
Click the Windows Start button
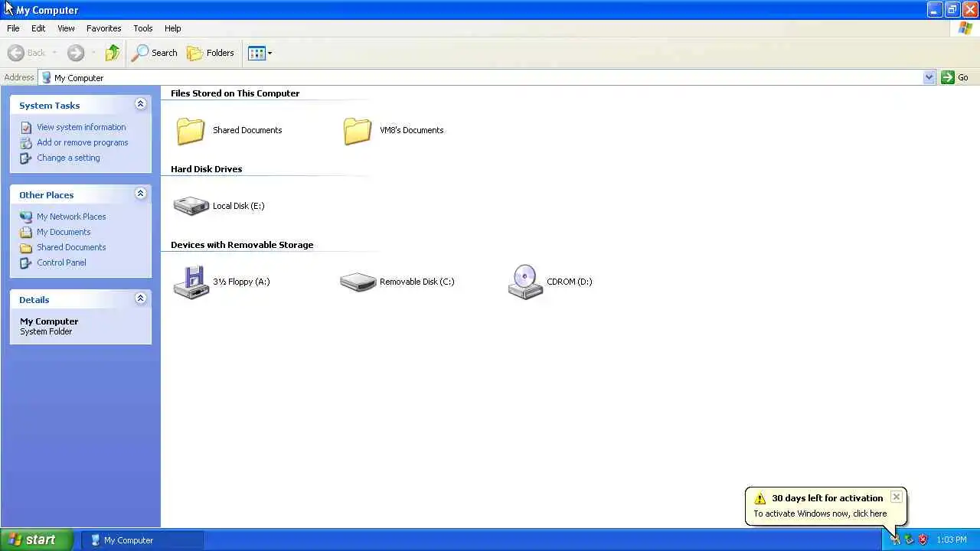[x=37, y=540]
